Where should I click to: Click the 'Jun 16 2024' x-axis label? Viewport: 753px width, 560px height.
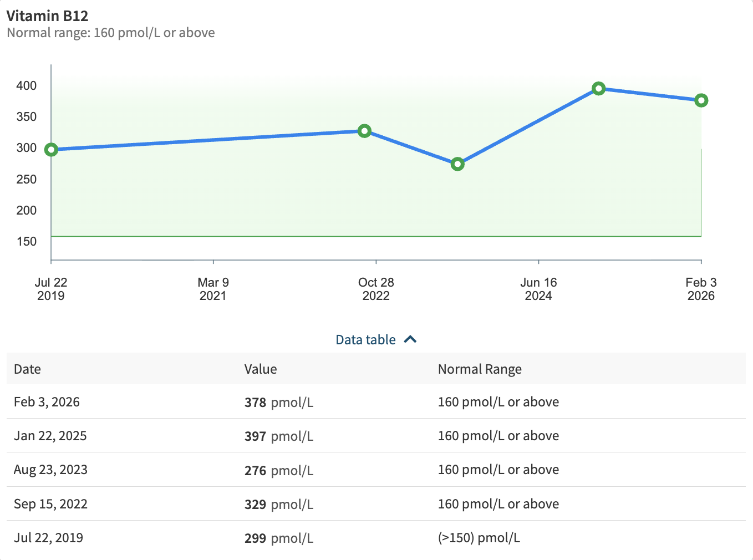pos(538,289)
